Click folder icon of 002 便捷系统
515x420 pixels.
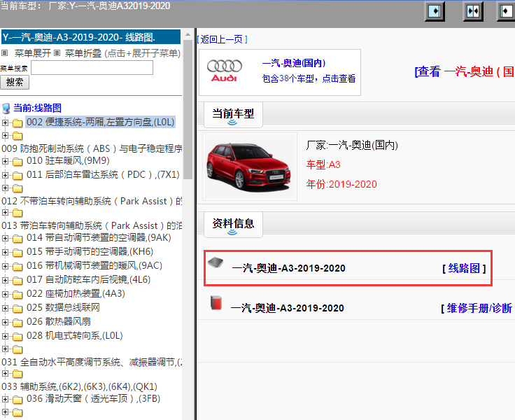click(17, 123)
